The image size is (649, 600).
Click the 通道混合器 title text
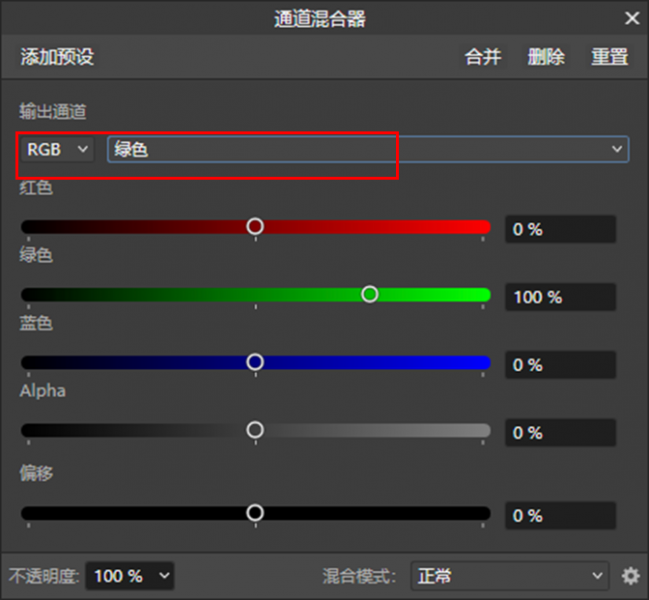point(320,19)
